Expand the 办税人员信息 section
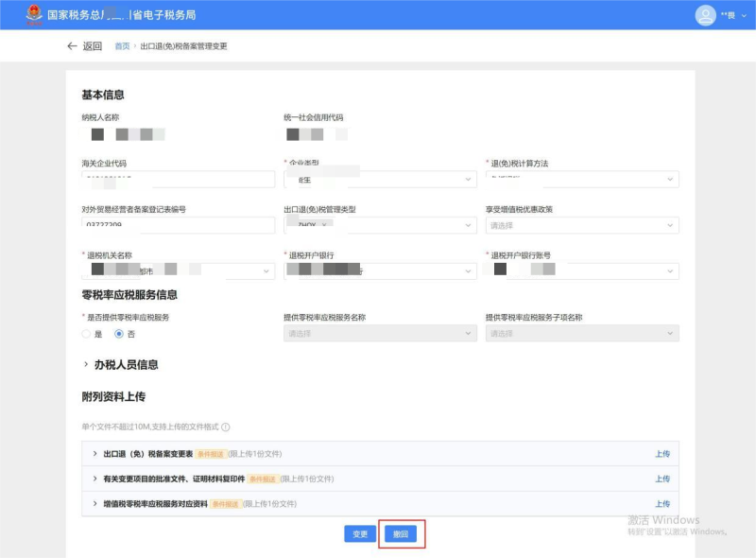Image resolution: width=756 pixels, height=558 pixels. tap(87, 364)
